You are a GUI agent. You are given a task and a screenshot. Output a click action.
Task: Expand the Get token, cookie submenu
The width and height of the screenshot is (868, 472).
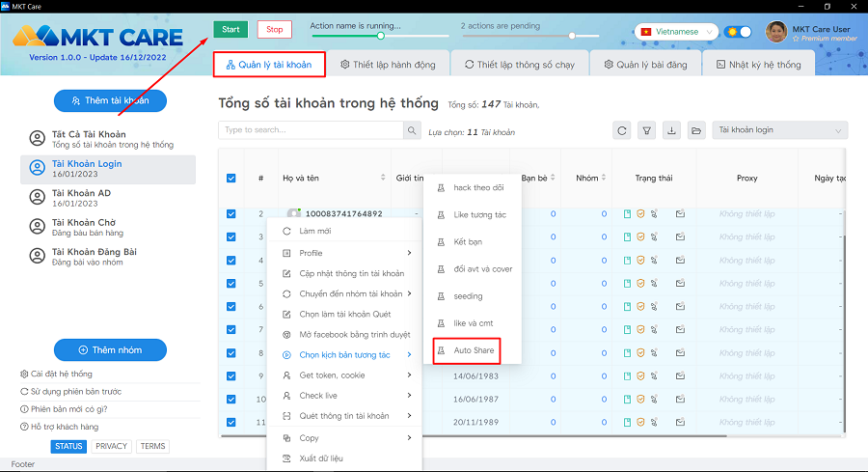tap(409, 375)
